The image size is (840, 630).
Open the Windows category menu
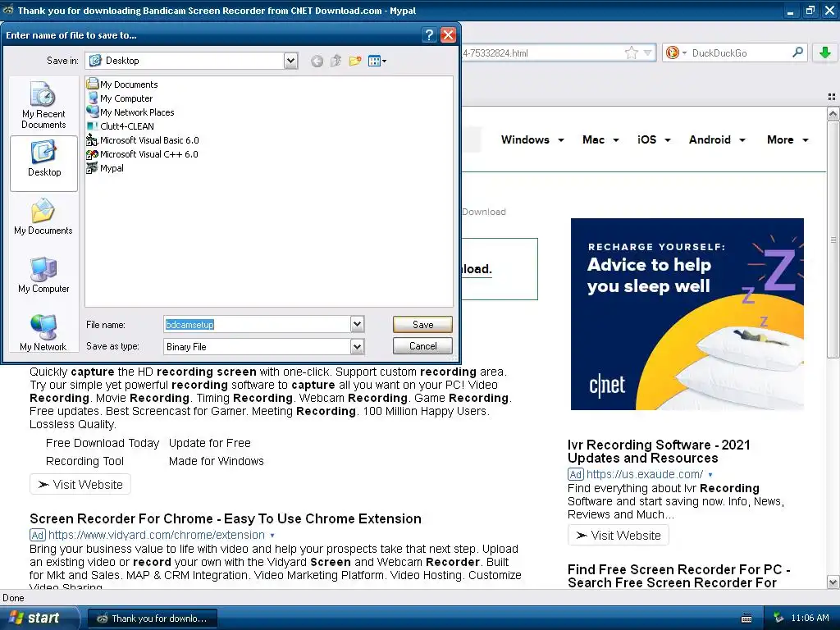[532, 139]
